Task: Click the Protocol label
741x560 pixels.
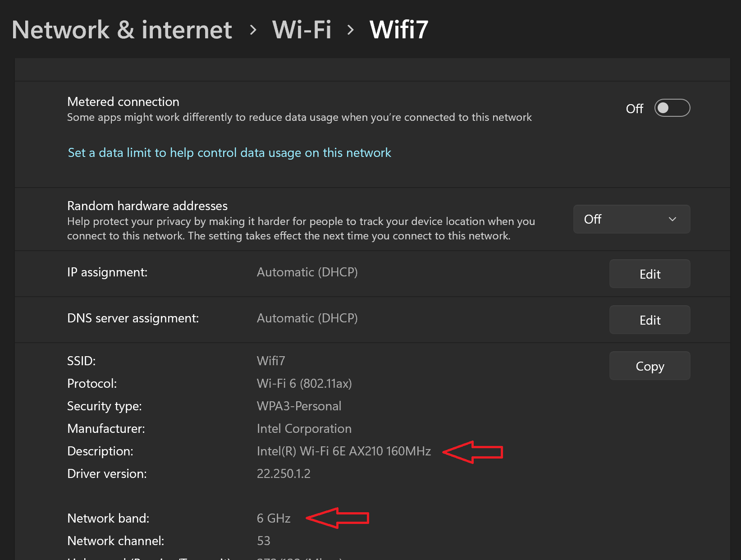Action: [92, 383]
